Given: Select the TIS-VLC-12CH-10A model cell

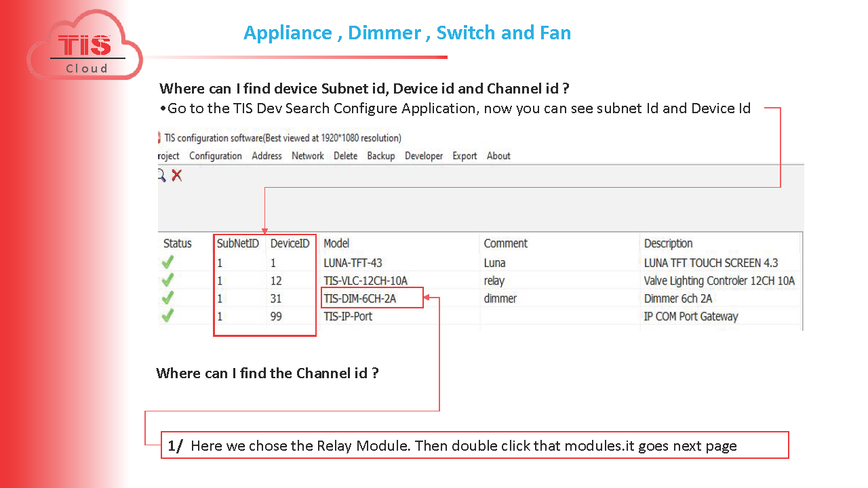Looking at the screenshot, I should [366, 281].
